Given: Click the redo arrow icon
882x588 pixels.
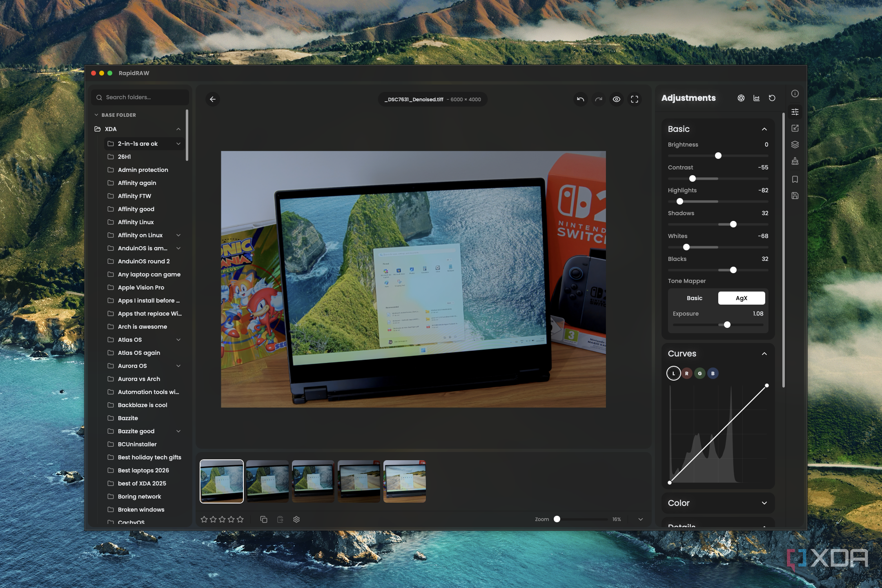Looking at the screenshot, I should click(x=599, y=99).
